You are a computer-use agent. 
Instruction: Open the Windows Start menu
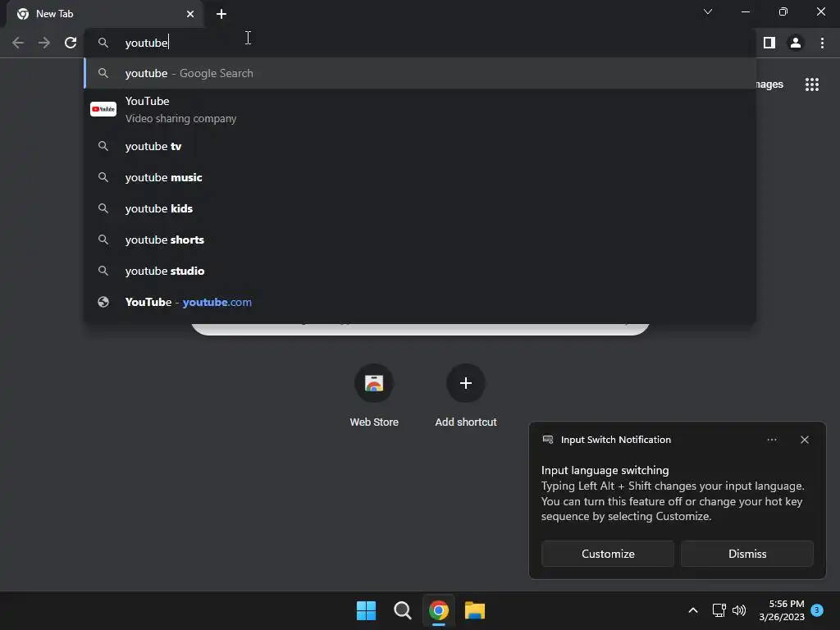pyautogui.click(x=367, y=610)
